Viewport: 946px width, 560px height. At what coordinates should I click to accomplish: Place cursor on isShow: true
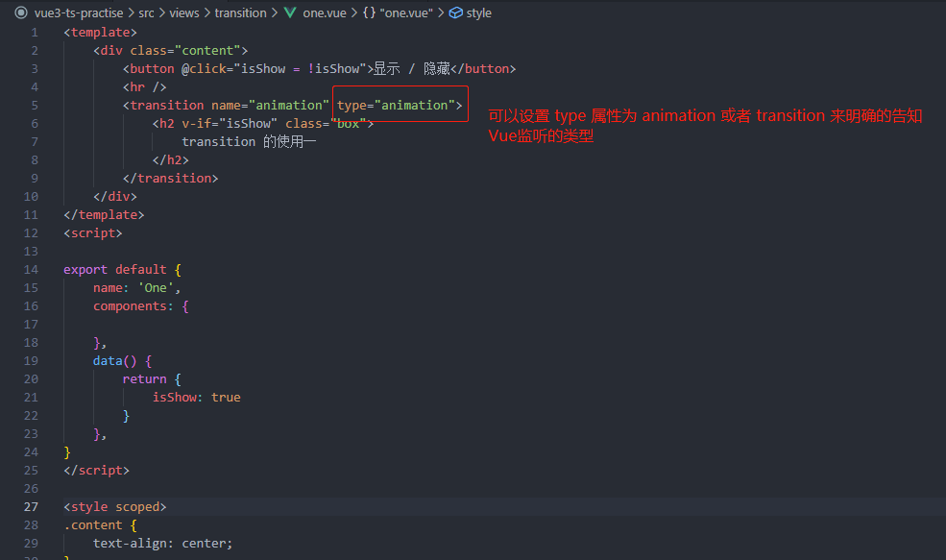tap(197, 397)
